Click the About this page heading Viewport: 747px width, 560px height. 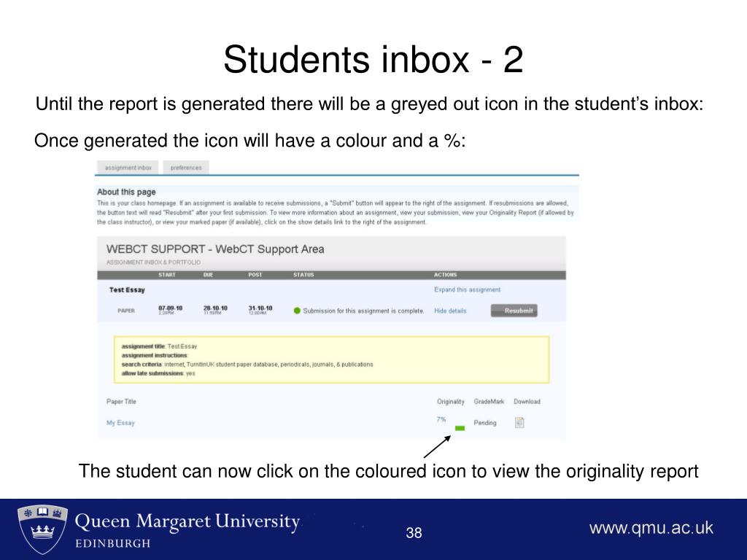coord(126,192)
